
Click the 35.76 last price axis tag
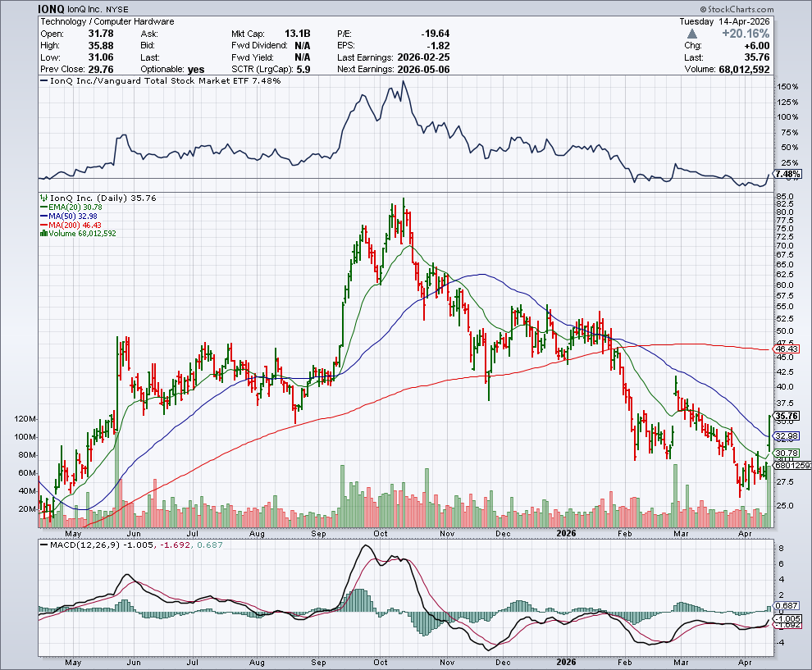tap(787, 416)
